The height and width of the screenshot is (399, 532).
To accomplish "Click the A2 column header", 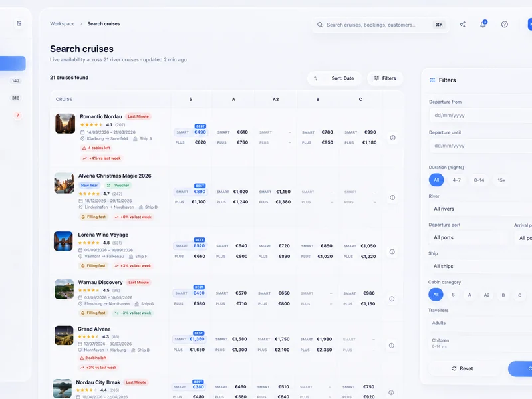I will click(x=275, y=99).
